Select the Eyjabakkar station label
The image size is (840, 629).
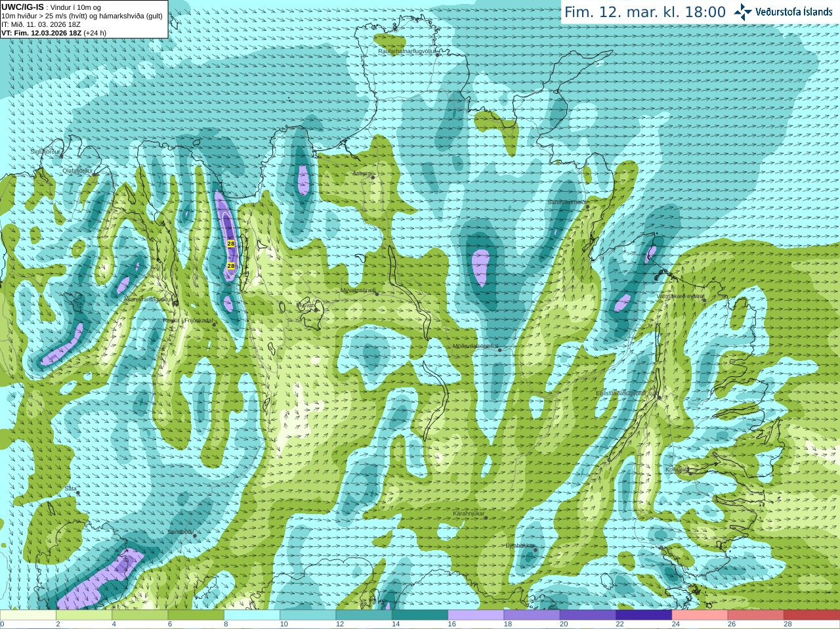520,546
